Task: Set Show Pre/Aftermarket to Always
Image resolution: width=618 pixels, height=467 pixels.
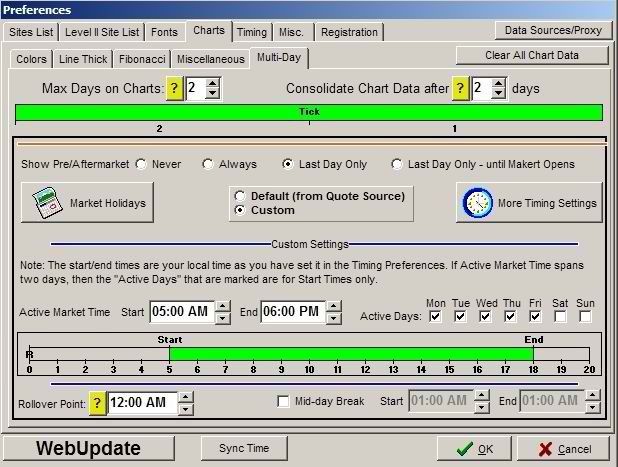Action: [x=208, y=164]
